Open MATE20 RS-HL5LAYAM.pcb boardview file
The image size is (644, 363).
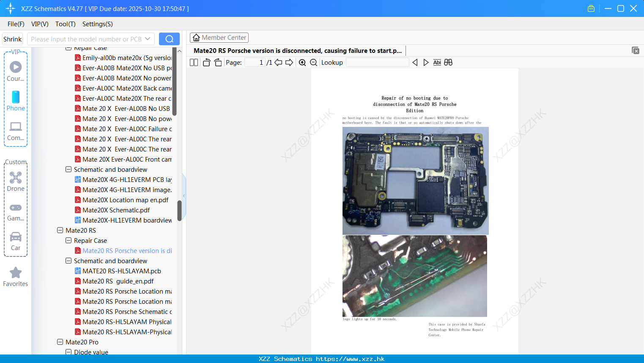click(x=122, y=271)
